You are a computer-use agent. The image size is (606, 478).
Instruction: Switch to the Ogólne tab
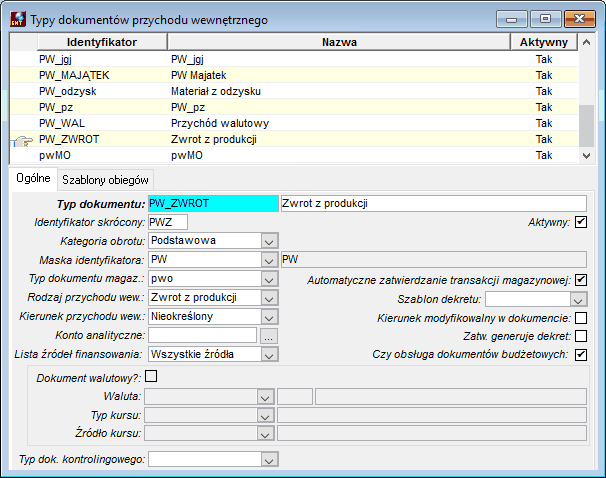tap(34, 179)
